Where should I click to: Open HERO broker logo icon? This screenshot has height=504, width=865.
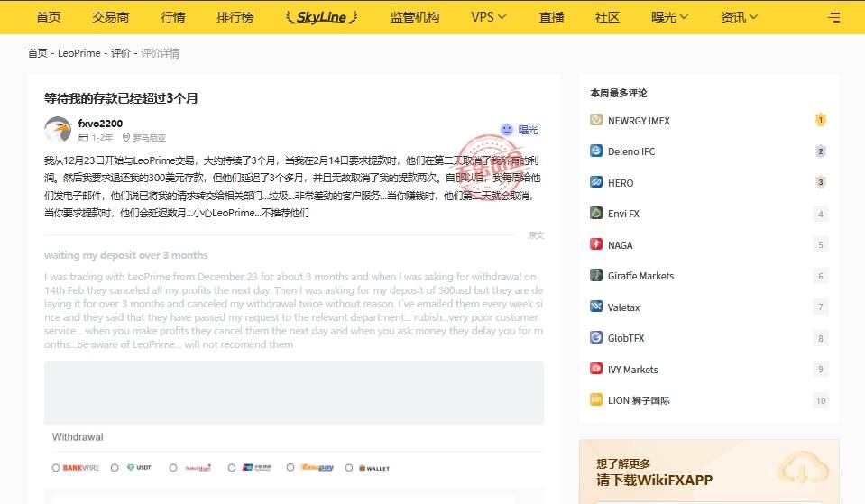pos(596,182)
